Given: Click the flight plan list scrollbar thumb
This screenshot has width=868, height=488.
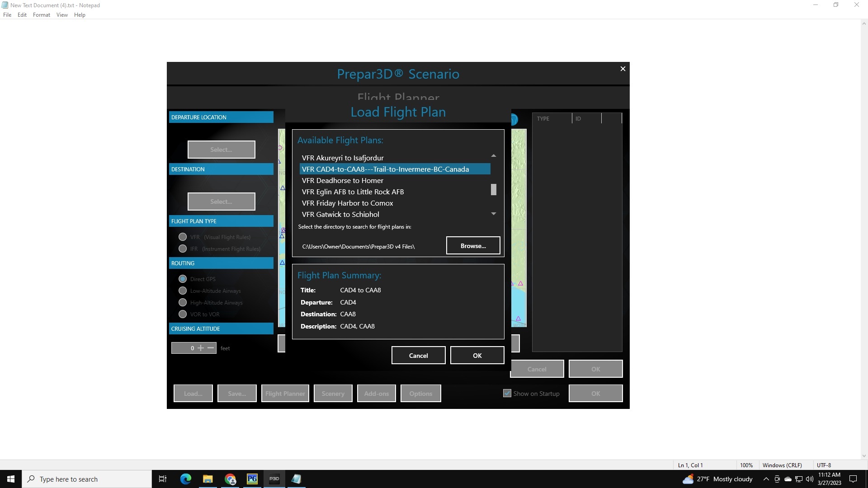Looking at the screenshot, I should 494,190.
